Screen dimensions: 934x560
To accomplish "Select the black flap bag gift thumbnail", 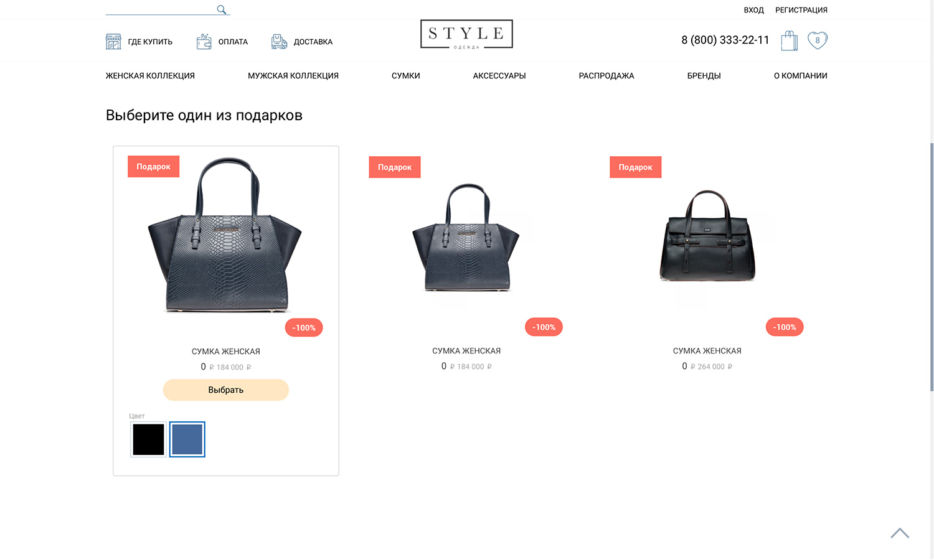I will point(707,236).
